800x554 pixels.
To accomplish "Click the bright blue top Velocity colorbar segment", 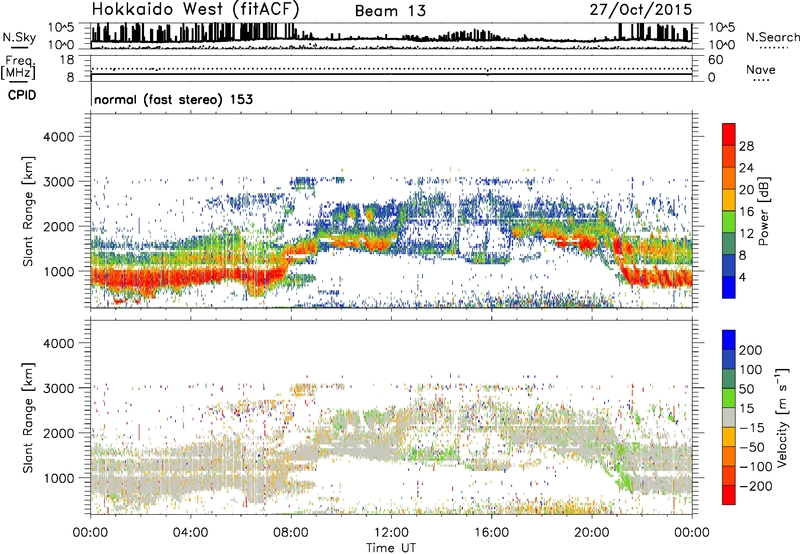I will 729,340.
